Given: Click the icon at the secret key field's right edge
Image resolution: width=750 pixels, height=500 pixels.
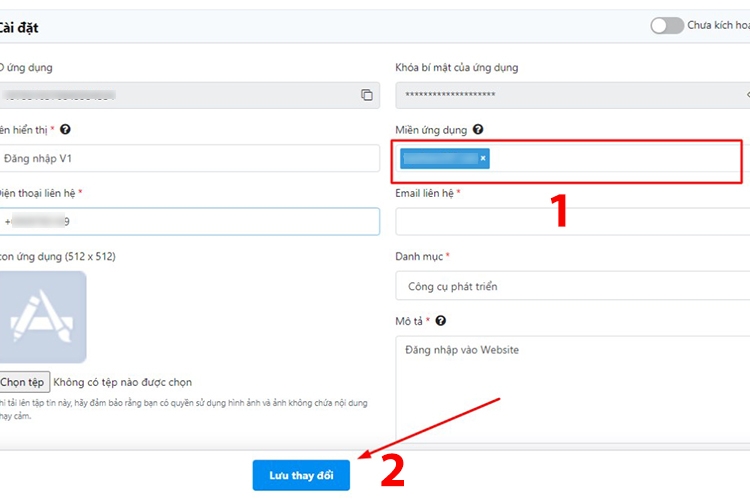Looking at the screenshot, I should tap(746, 95).
